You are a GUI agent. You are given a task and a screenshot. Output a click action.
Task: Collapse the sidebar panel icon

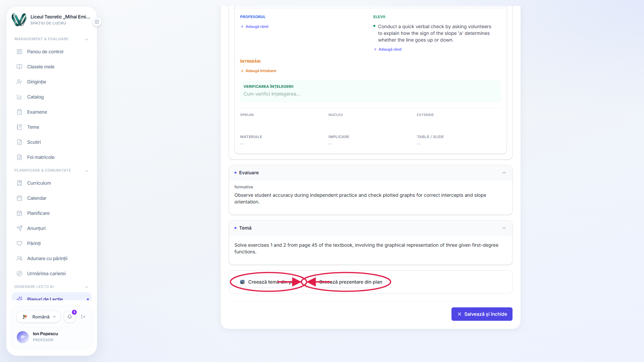[97, 22]
